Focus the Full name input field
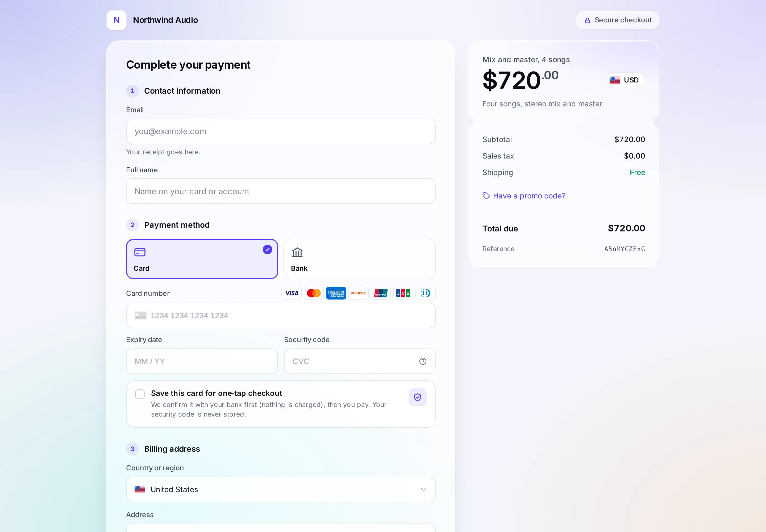 [x=281, y=191]
